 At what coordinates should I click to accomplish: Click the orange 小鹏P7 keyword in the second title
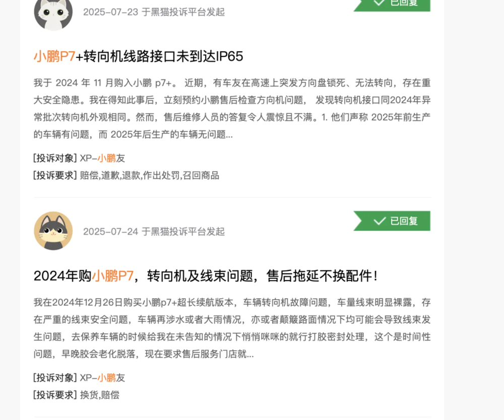tap(113, 276)
